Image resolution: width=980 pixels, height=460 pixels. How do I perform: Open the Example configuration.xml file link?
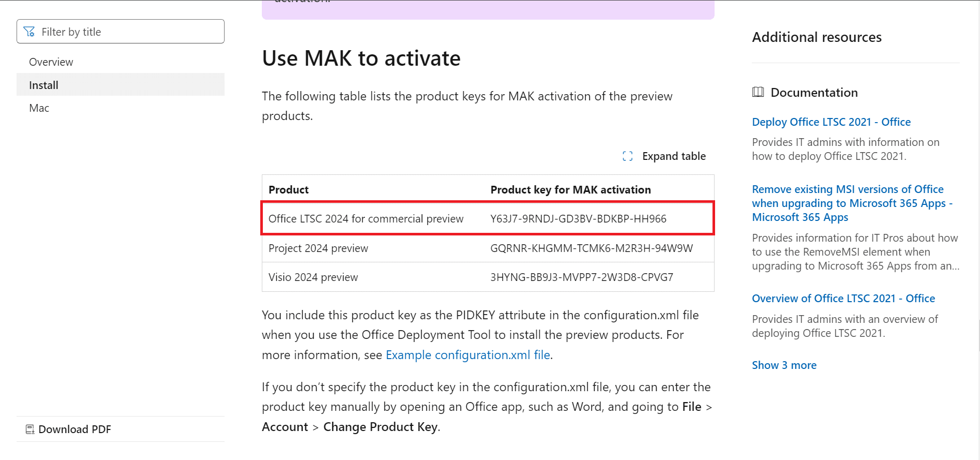(x=468, y=355)
